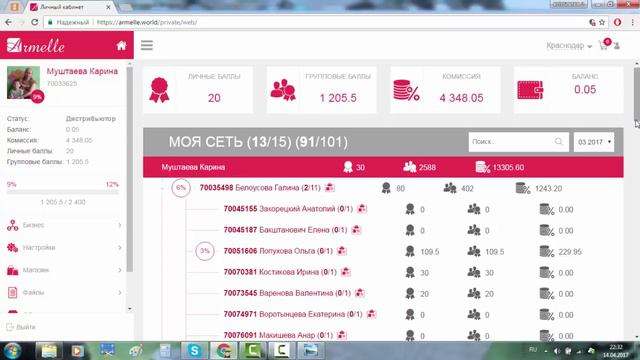Open Закорецкий Анатолий's profile card icon
Viewport: 640px width, 360px height.
click(362, 209)
